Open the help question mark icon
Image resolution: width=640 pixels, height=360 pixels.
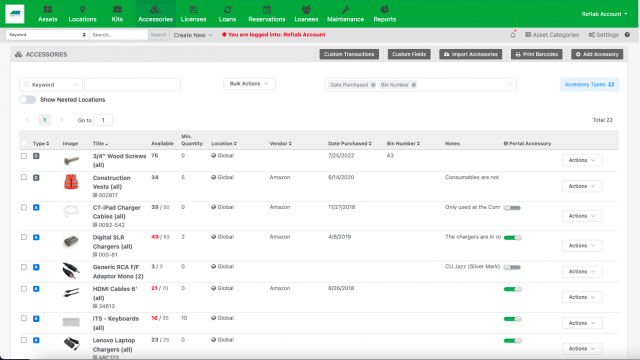(627, 35)
